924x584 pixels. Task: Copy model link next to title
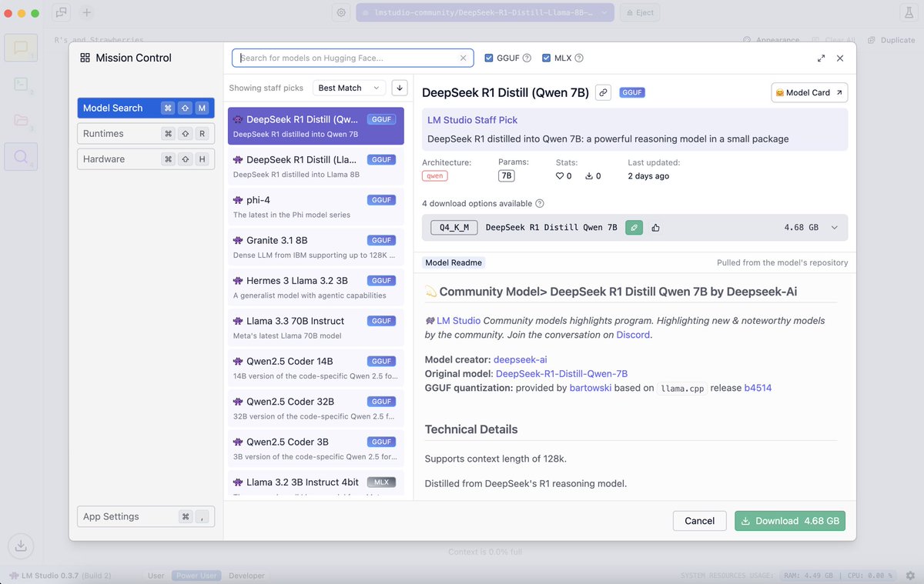point(604,92)
